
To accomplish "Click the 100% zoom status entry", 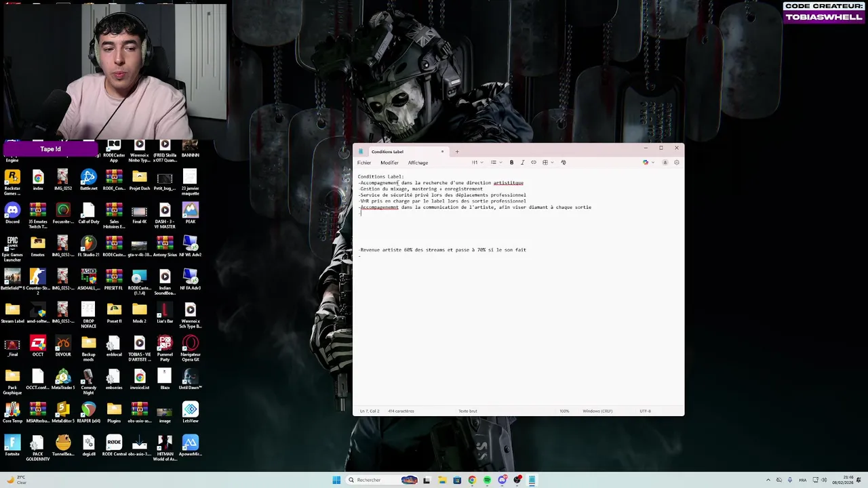I will 564,411.
